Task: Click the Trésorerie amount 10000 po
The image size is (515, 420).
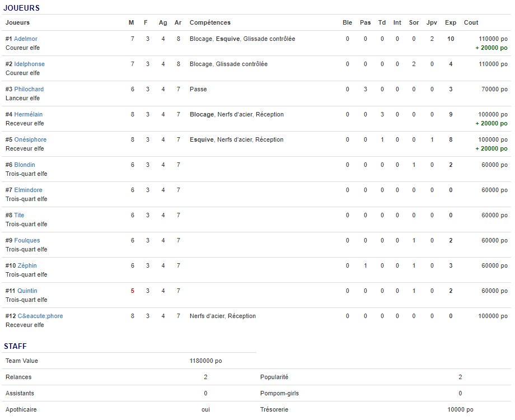Action: pyautogui.click(x=460, y=409)
